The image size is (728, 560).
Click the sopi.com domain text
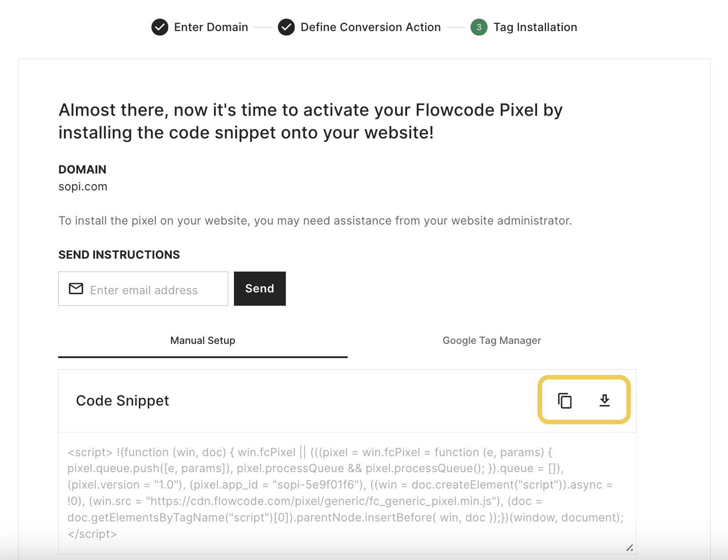83,186
